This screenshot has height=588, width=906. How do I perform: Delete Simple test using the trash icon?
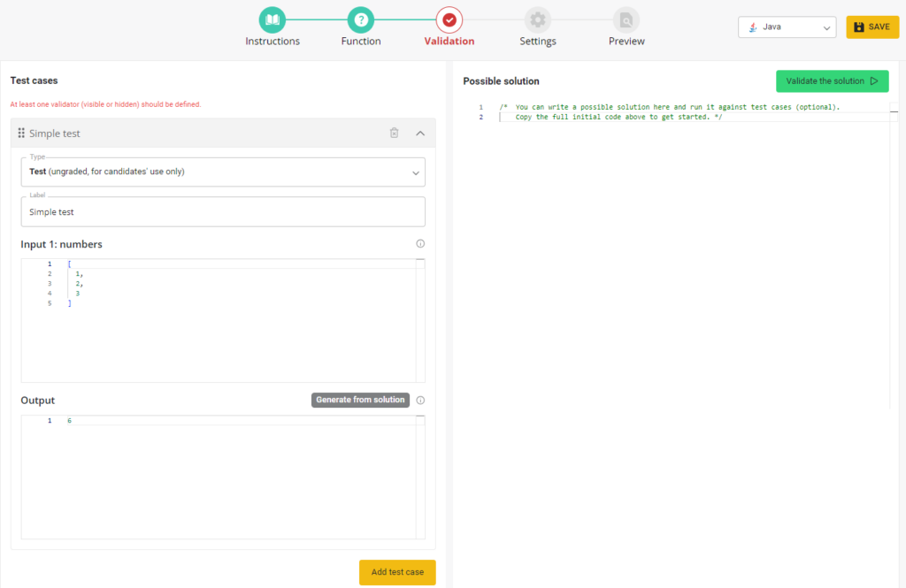point(394,133)
